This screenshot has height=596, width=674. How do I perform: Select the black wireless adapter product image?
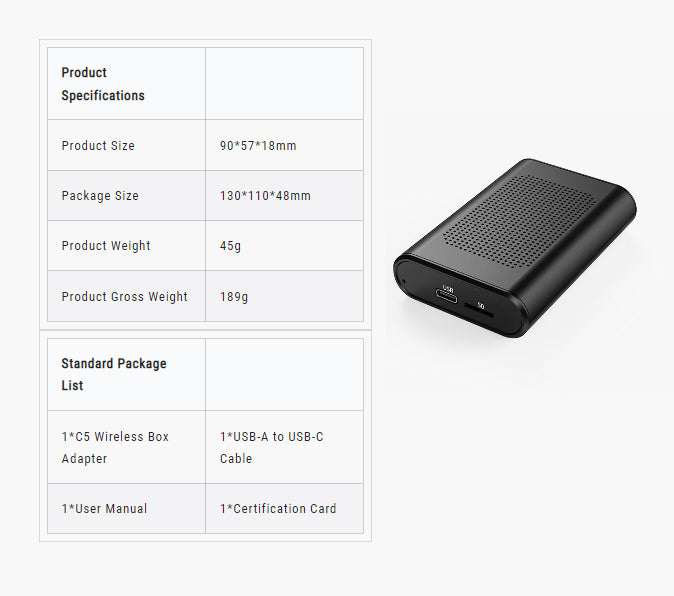point(515,248)
